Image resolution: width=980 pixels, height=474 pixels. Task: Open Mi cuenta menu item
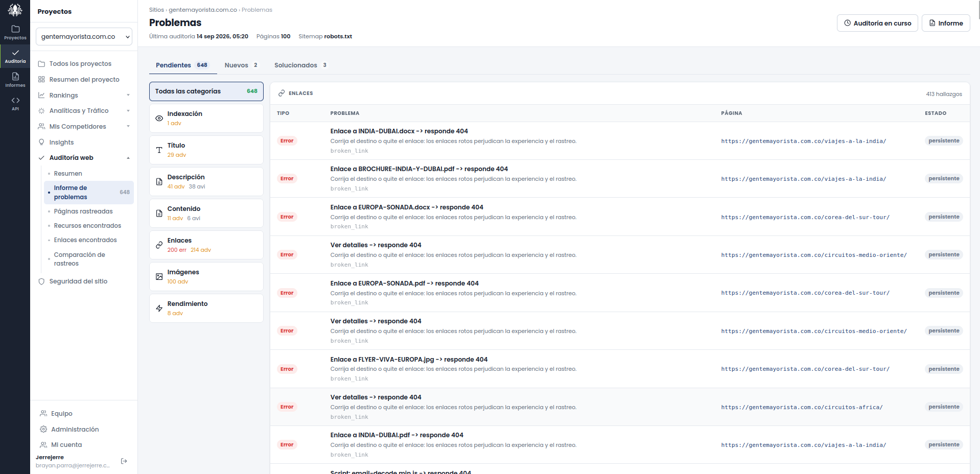66,445
